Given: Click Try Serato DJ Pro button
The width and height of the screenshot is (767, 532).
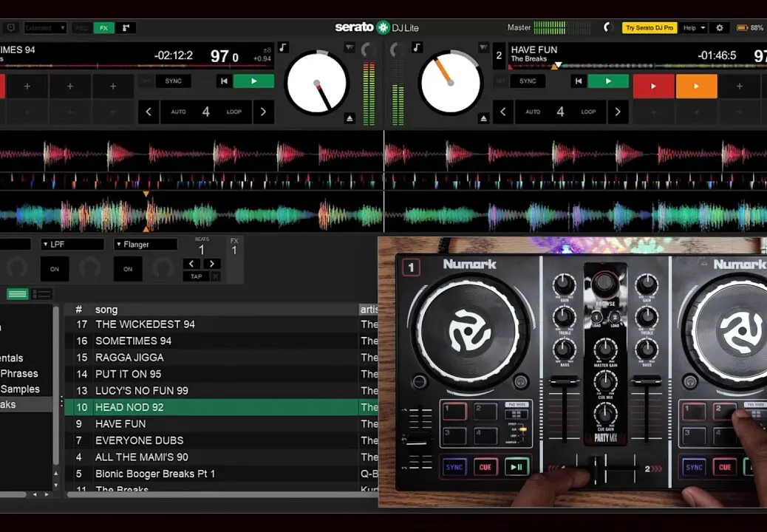Looking at the screenshot, I should 650,28.
